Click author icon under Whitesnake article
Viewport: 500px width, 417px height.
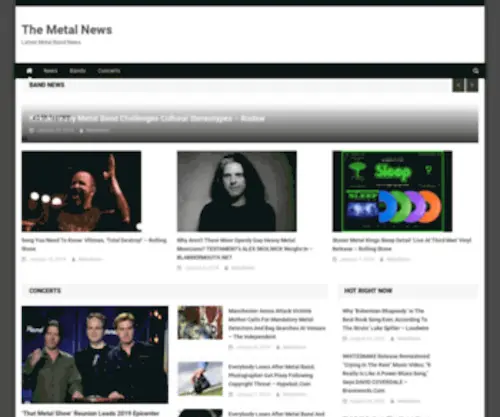(x=392, y=401)
